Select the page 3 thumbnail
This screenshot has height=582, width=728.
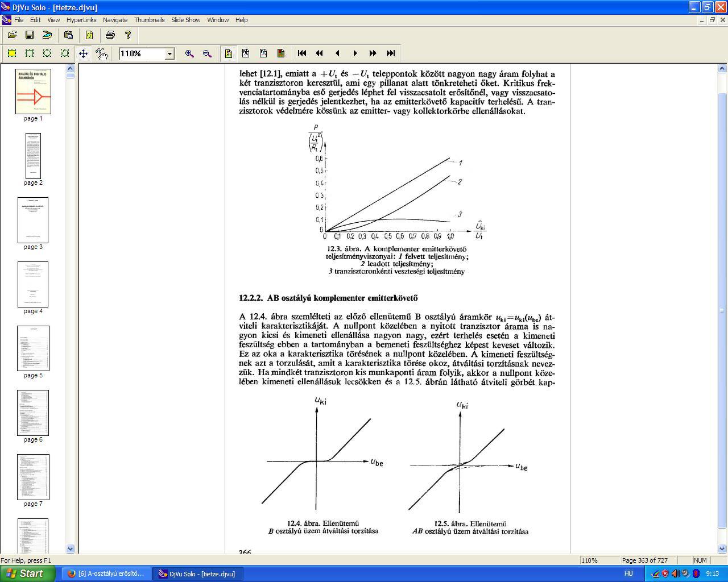click(x=33, y=220)
